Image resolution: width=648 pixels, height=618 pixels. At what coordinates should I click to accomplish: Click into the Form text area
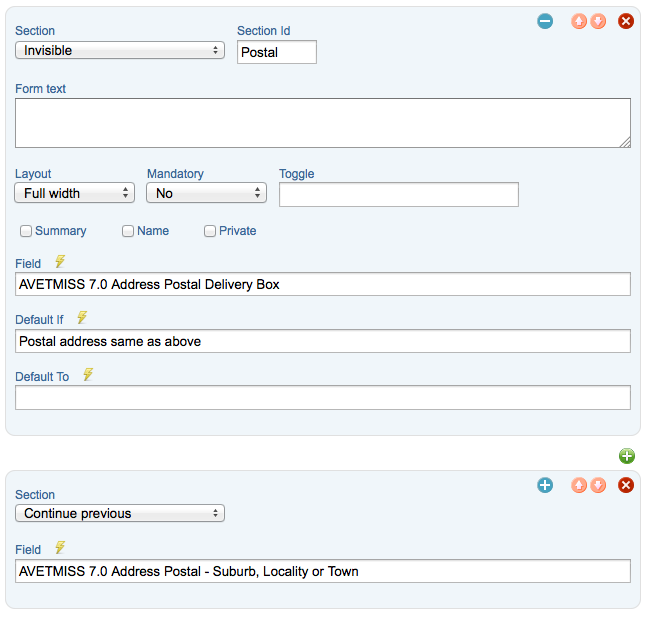[323, 123]
